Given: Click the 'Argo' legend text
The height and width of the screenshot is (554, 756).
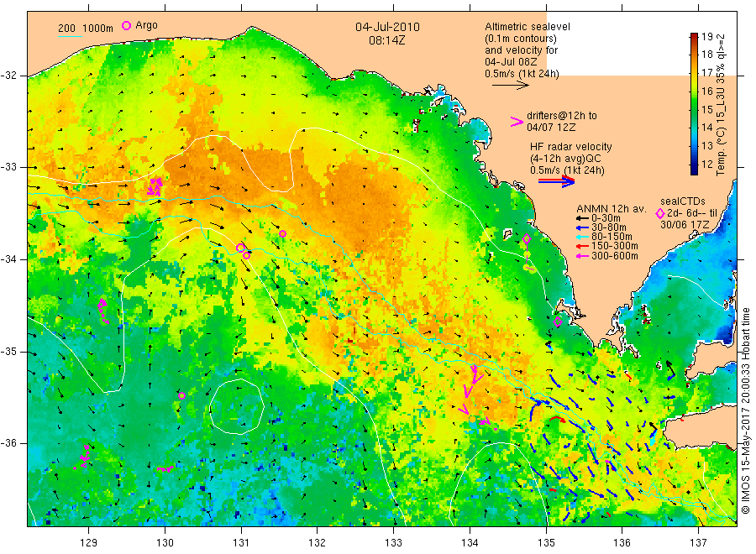Looking at the screenshot, I should [146, 25].
